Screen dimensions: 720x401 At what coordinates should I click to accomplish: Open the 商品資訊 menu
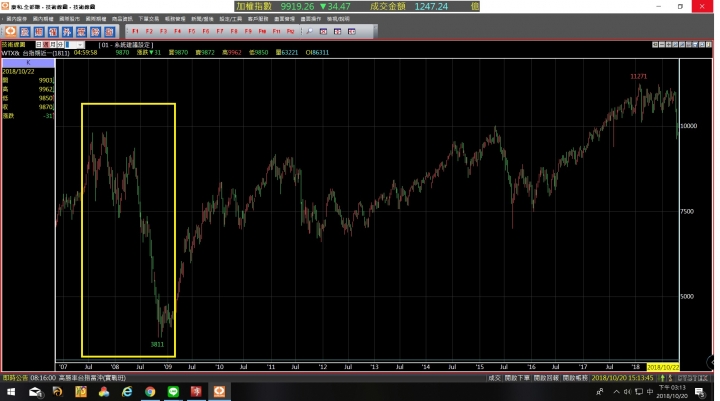[x=122, y=19]
